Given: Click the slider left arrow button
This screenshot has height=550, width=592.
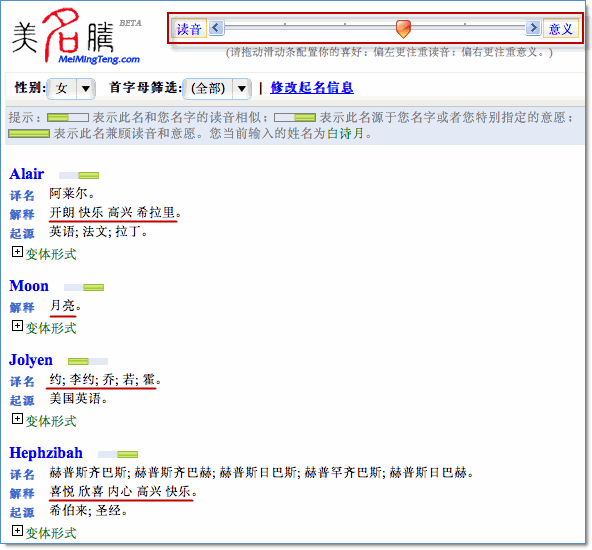Looking at the screenshot, I should tap(216, 28).
